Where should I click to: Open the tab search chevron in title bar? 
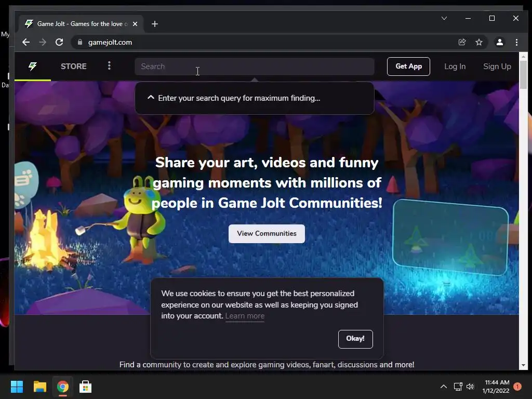444,18
